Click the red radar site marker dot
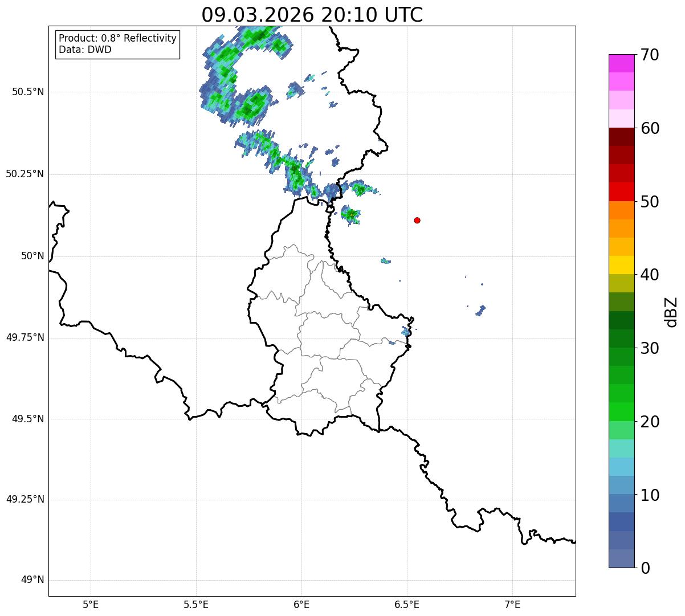This screenshot has height=616, width=685. 417,220
